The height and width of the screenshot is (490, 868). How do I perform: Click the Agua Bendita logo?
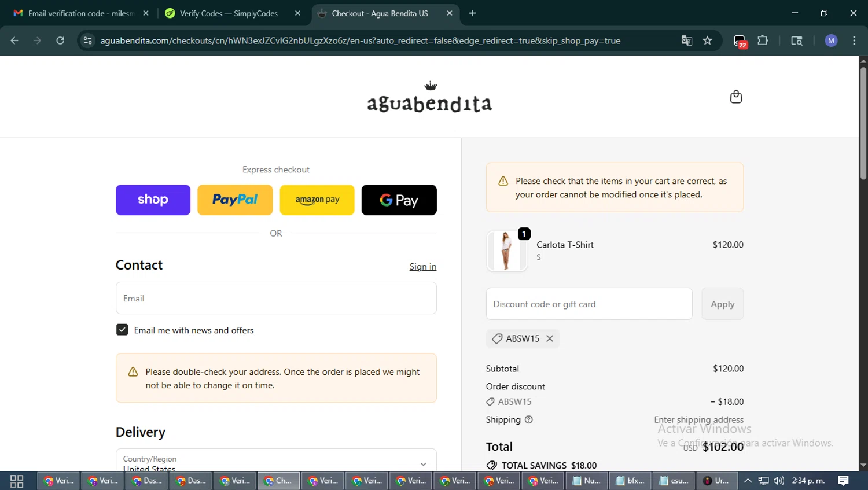coord(429,97)
